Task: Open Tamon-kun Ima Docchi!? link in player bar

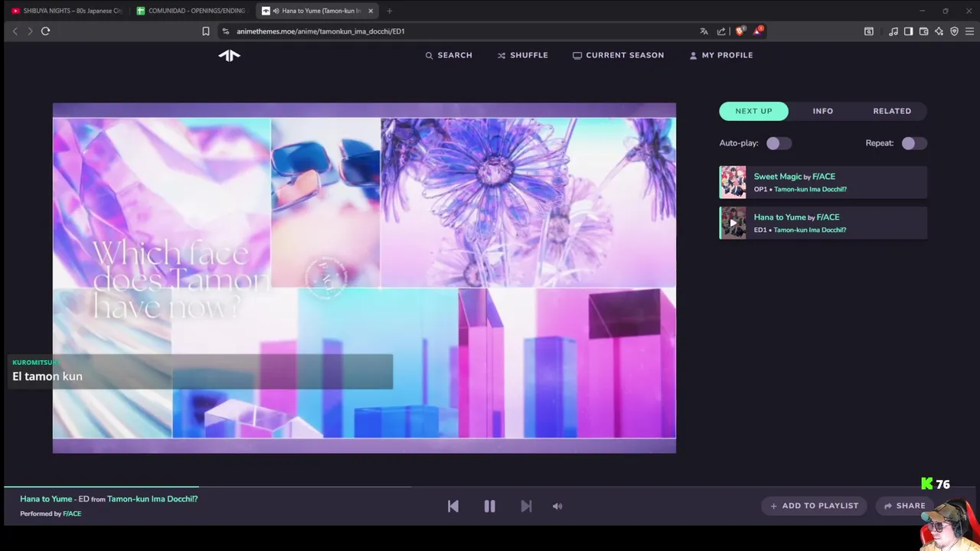Action: (x=152, y=499)
